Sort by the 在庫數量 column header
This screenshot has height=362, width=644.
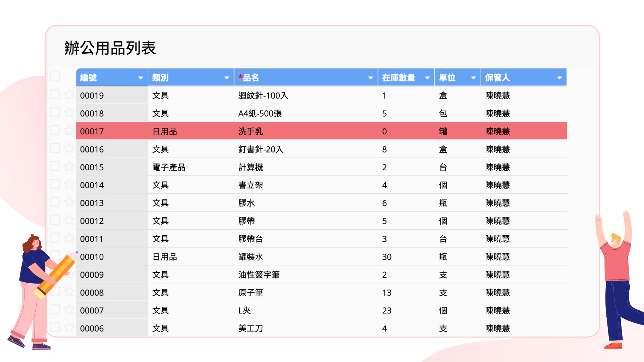pos(399,78)
